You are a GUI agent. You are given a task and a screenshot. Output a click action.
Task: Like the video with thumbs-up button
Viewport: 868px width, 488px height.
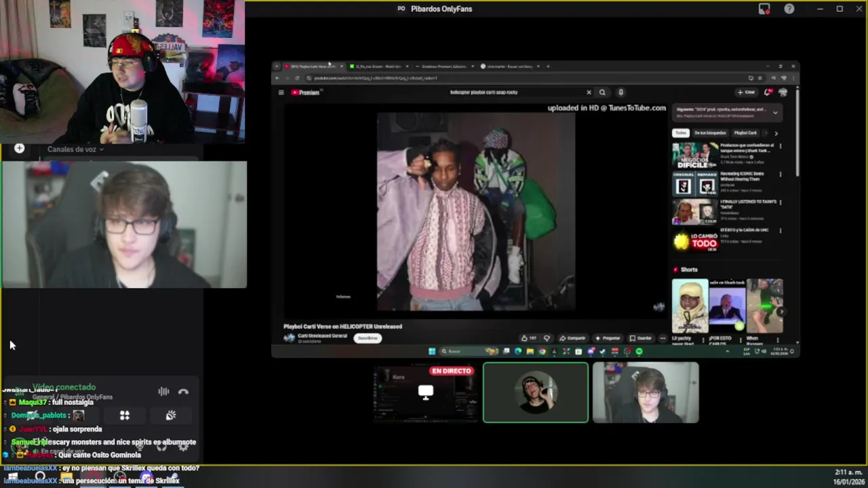529,338
